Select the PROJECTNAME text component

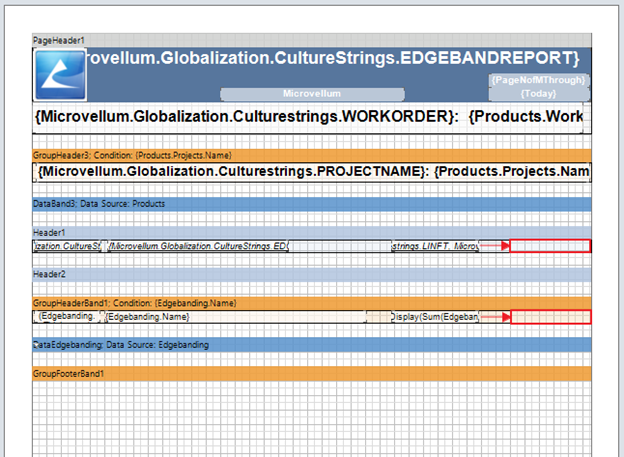pos(312,172)
